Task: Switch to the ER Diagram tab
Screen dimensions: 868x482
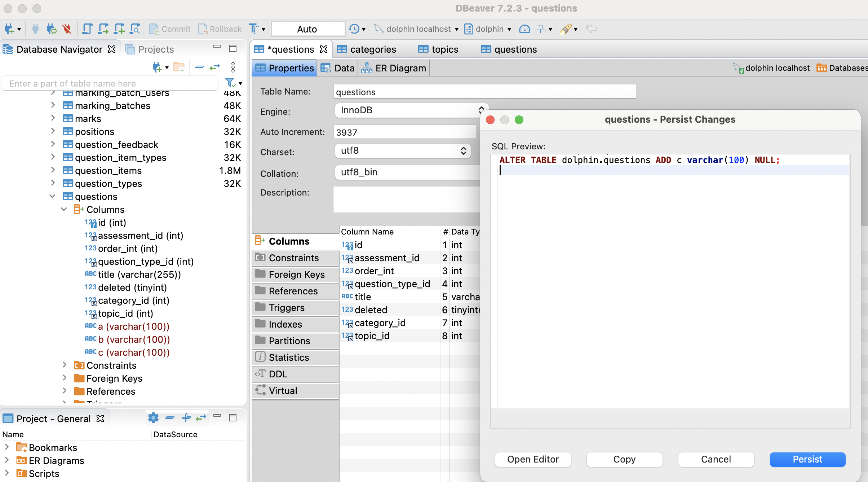Action: [x=394, y=68]
